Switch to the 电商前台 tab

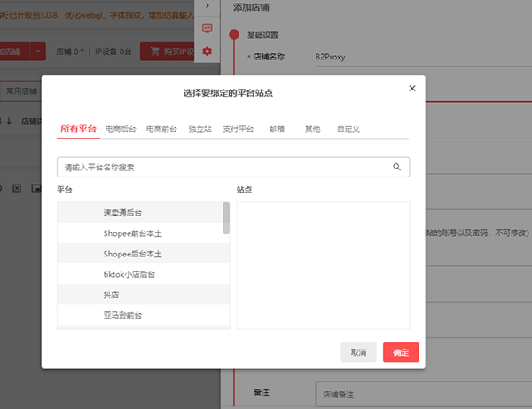[161, 130]
